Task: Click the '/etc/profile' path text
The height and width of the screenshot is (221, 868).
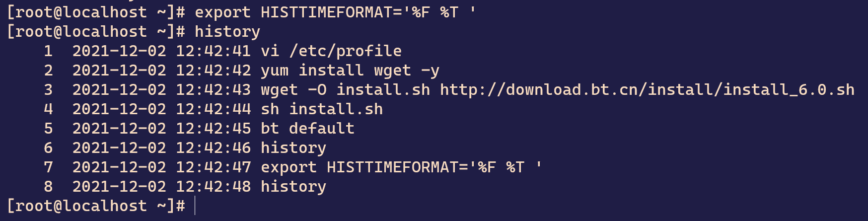Action: 346,51
